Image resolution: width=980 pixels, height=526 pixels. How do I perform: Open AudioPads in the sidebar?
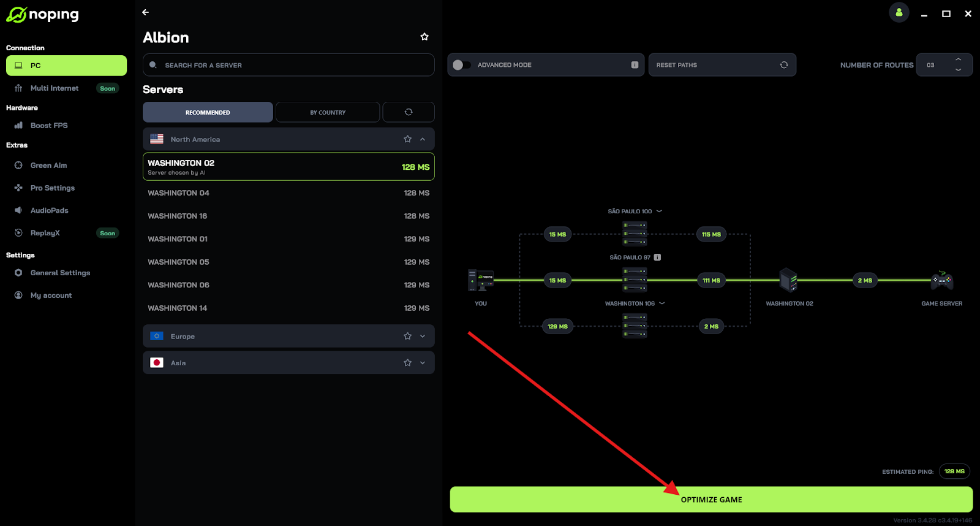tap(49, 210)
